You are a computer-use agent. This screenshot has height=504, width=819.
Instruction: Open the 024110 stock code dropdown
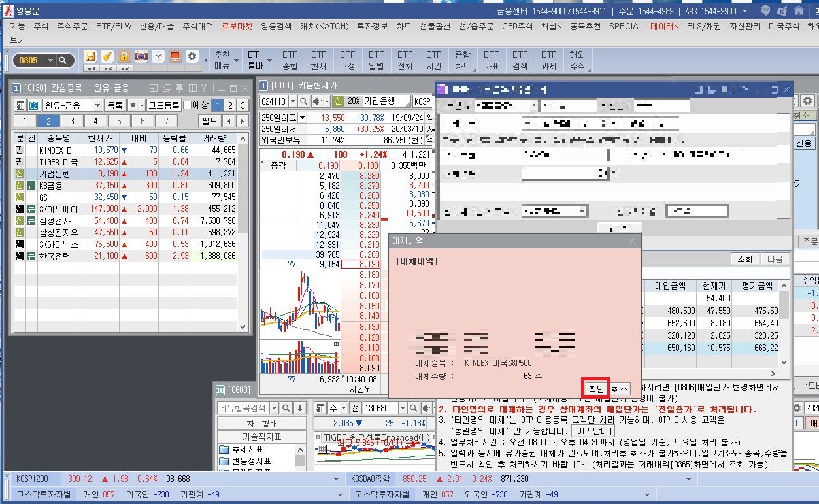tap(293, 101)
